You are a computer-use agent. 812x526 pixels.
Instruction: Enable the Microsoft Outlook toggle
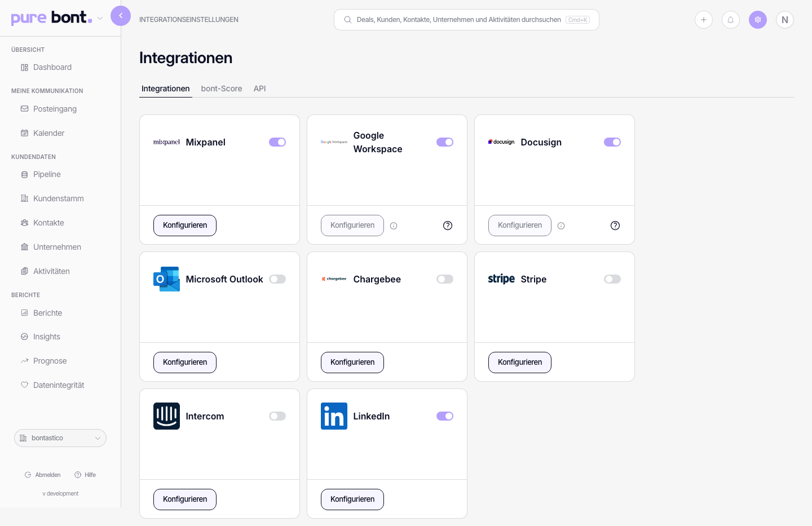point(277,279)
